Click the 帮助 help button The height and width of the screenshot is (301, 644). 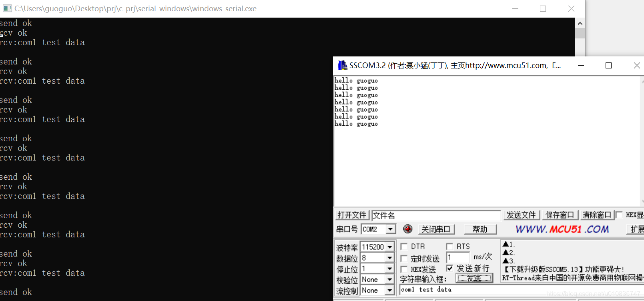tap(480, 229)
